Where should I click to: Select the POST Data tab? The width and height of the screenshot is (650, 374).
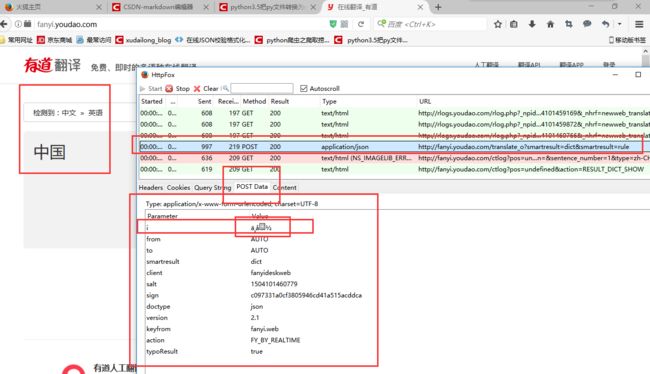point(252,187)
